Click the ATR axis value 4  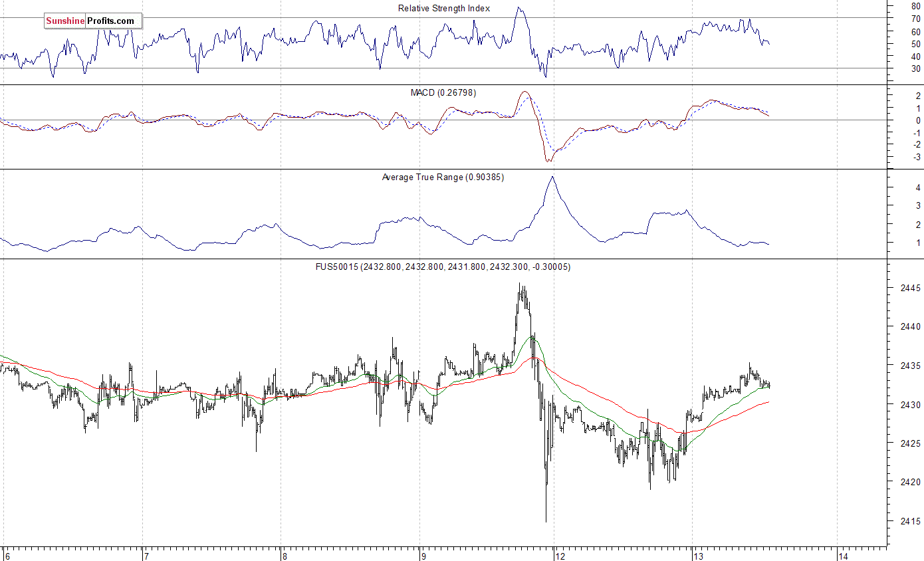pos(918,187)
